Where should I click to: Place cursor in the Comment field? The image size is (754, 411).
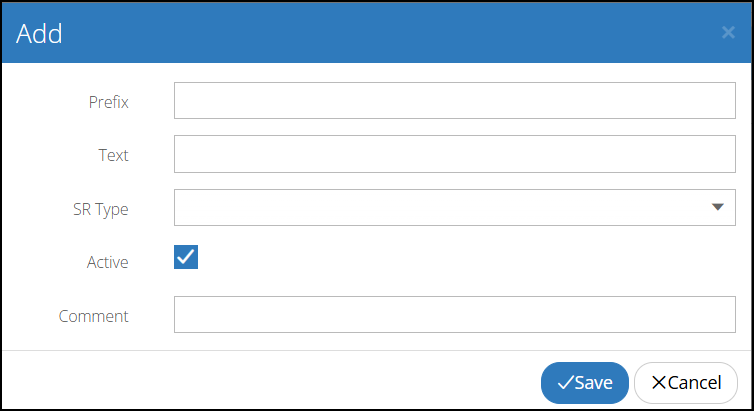point(455,314)
